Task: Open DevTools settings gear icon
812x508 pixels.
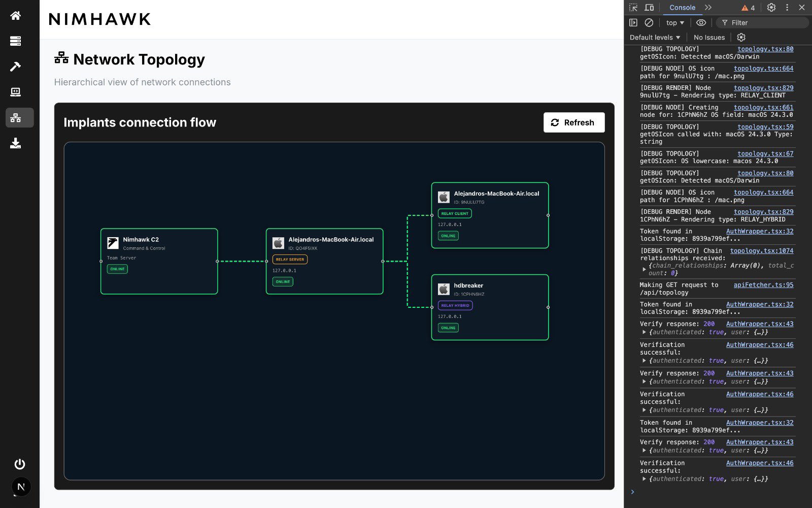Action: pyautogui.click(x=771, y=8)
